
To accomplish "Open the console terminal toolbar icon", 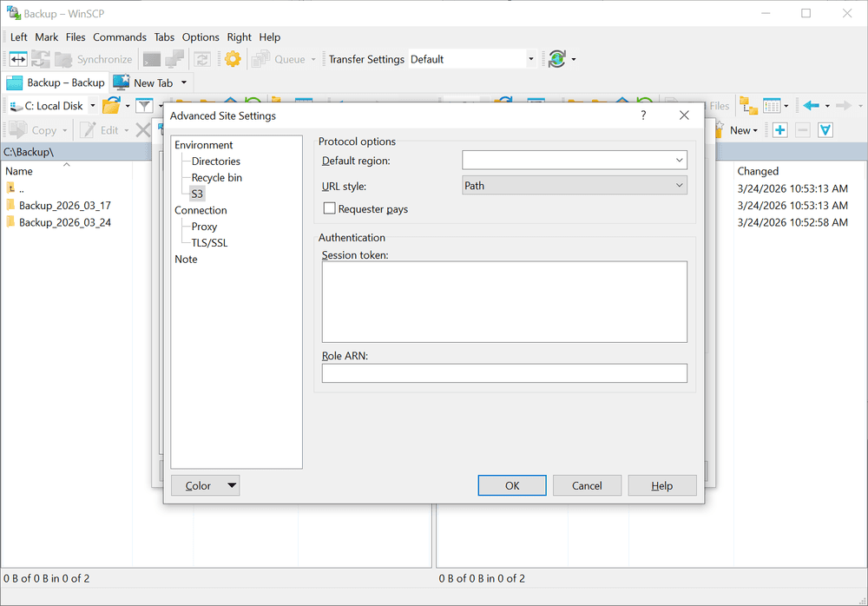I will pyautogui.click(x=152, y=59).
